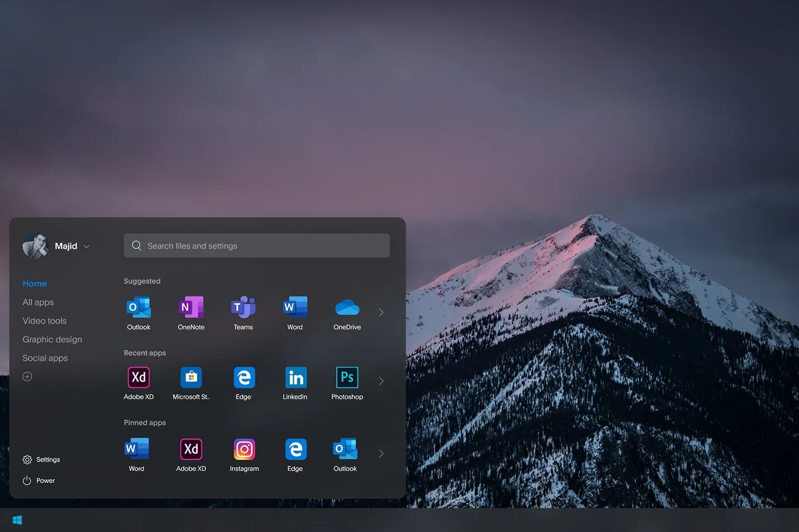Screen dimensions: 799x532
Task: Show more Pinned apps with the arrow
Action: coord(381,453)
